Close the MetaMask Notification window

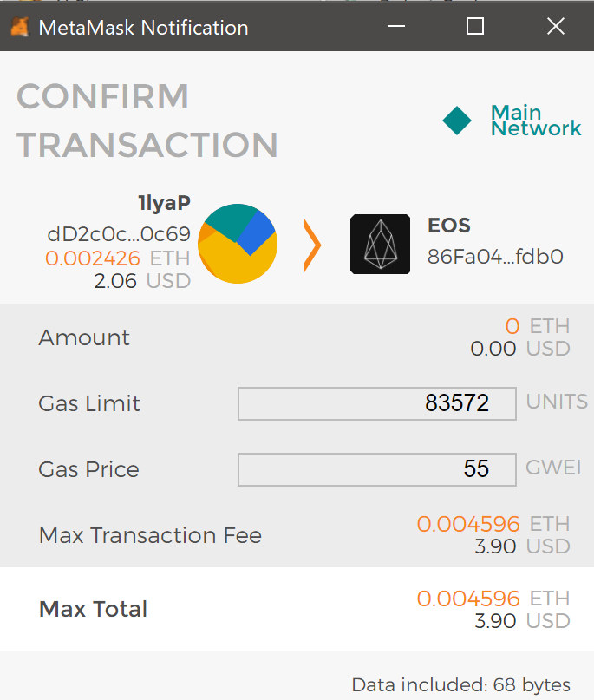[x=556, y=26]
